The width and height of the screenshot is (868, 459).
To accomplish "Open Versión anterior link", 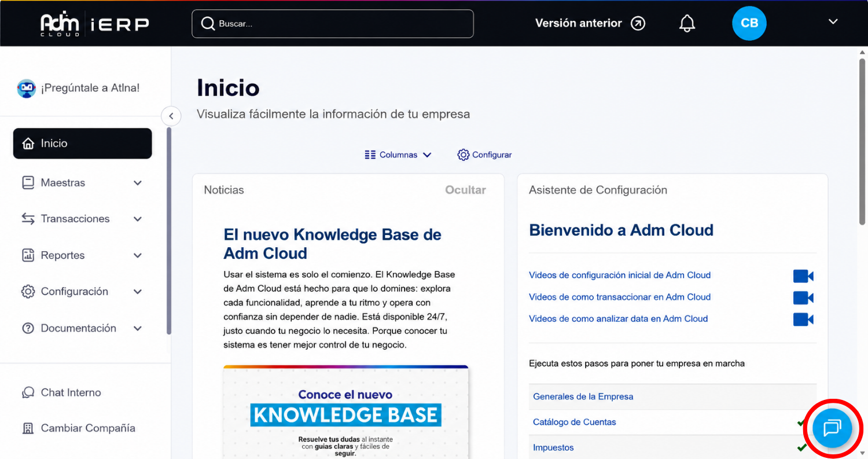I will (x=579, y=23).
